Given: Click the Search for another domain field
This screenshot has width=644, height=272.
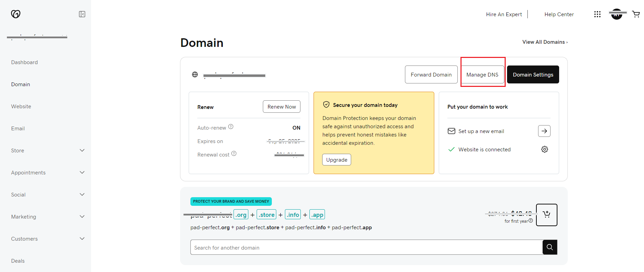Looking at the screenshot, I should click(366, 248).
